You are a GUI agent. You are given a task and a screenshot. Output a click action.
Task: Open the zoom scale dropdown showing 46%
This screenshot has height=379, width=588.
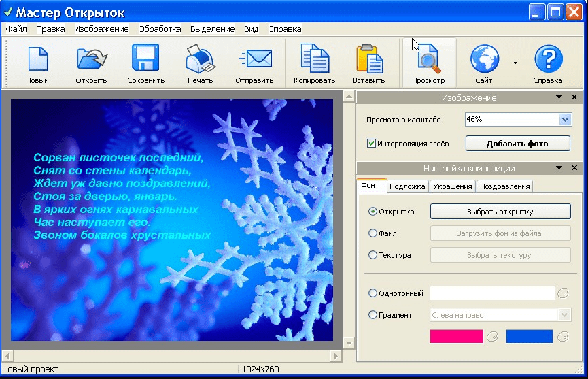(565, 120)
